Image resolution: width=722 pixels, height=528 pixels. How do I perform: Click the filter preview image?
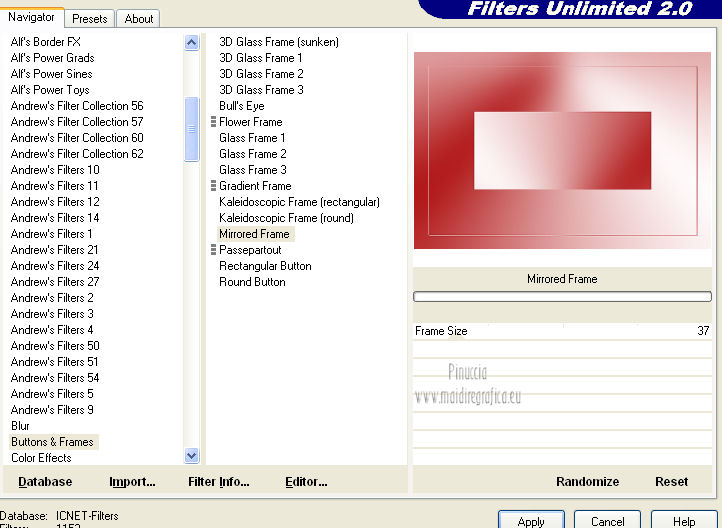562,151
